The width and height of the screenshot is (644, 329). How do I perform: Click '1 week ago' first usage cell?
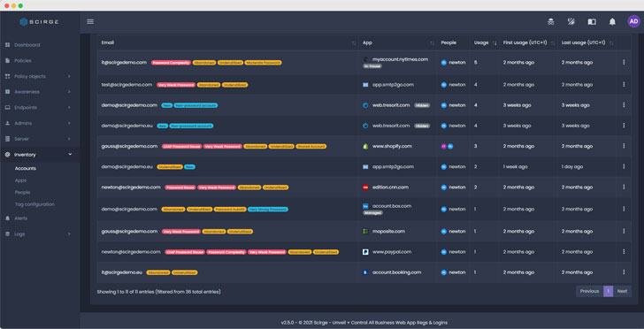pyautogui.click(x=516, y=167)
